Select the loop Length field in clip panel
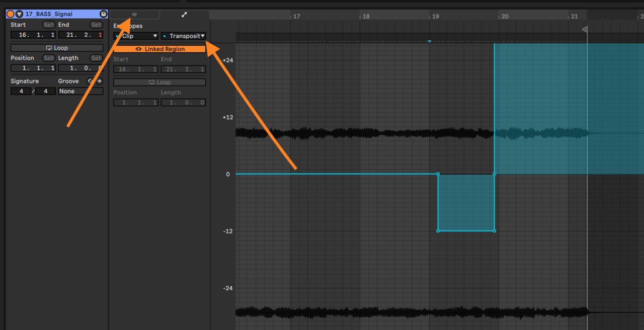The height and width of the screenshot is (330, 644). [80, 68]
